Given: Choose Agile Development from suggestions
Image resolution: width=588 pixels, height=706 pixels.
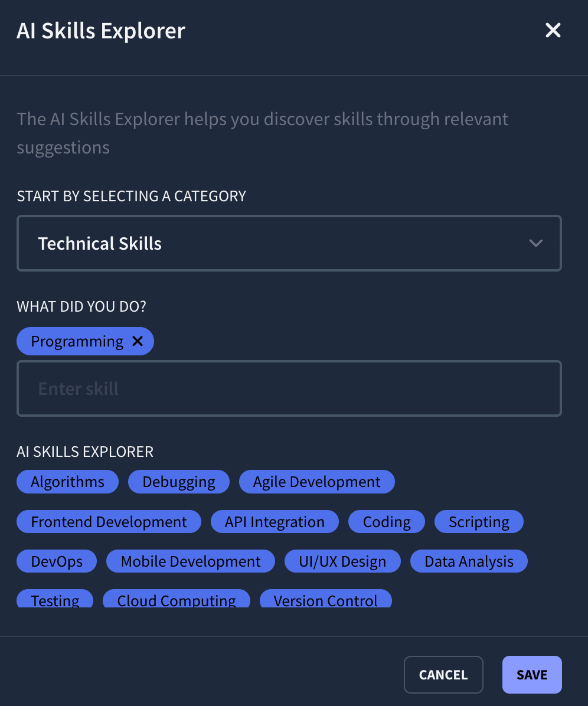Looking at the screenshot, I should coord(316,482).
